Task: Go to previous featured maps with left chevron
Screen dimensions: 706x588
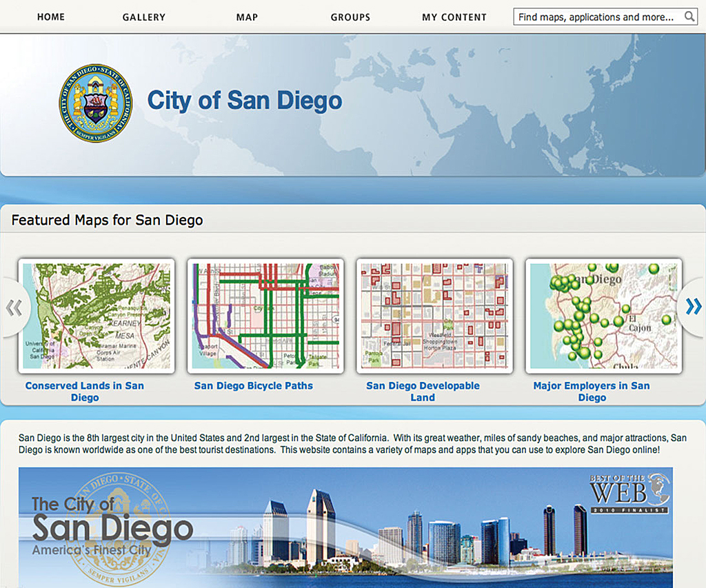Action: [14, 308]
